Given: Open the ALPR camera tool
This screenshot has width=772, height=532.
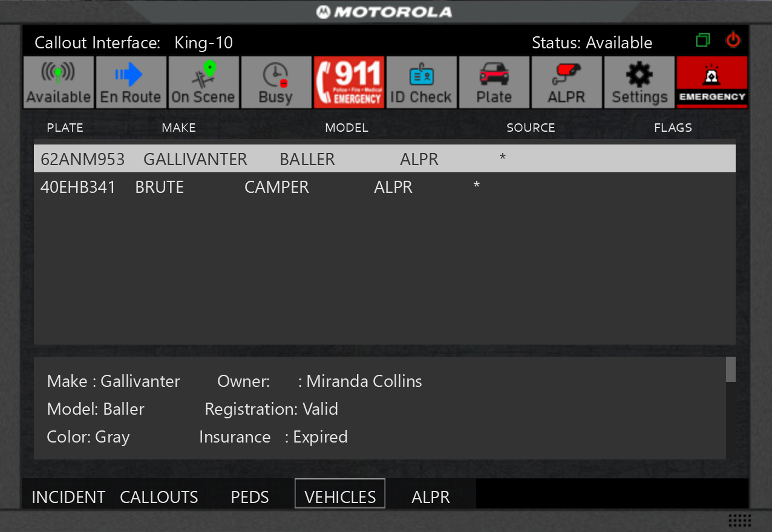Looking at the screenshot, I should pos(566,83).
